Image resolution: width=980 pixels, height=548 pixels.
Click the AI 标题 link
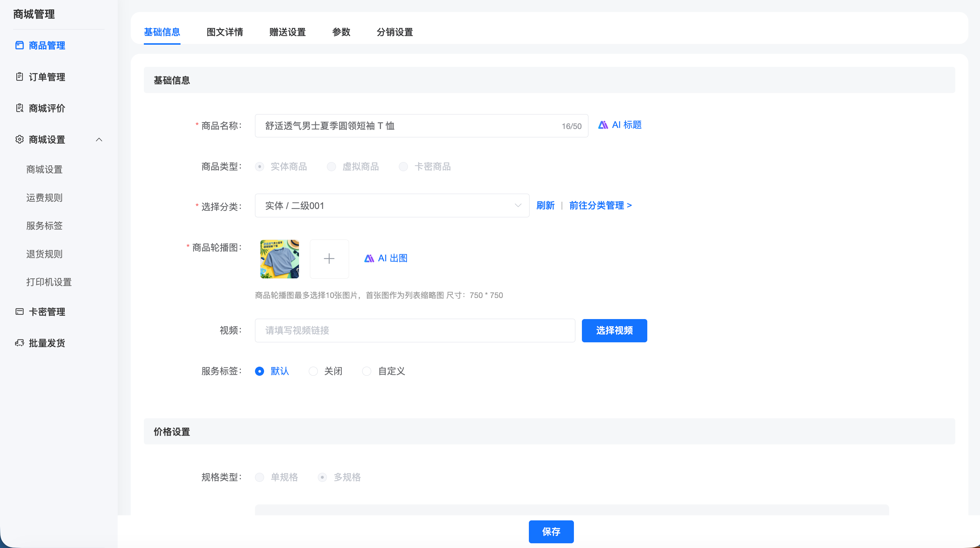tap(620, 125)
